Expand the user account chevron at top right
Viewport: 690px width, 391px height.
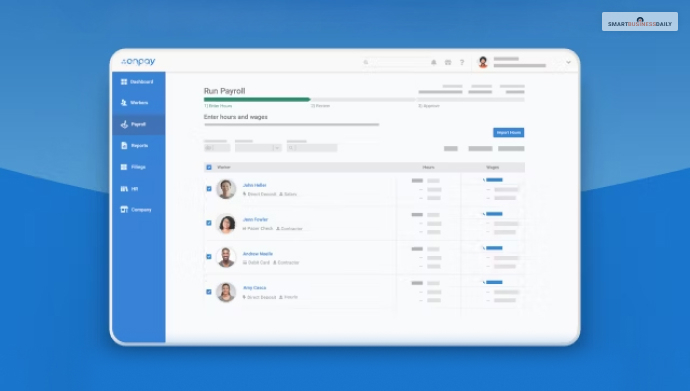(568, 62)
